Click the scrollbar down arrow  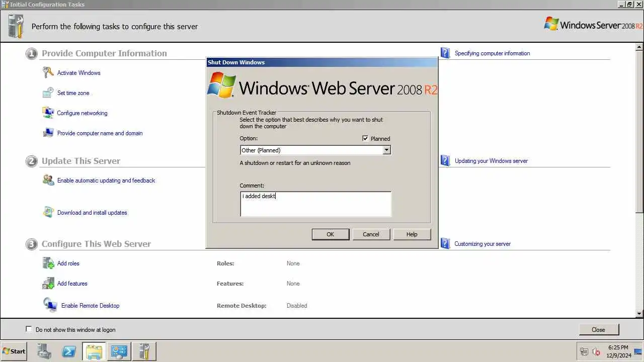(x=639, y=314)
